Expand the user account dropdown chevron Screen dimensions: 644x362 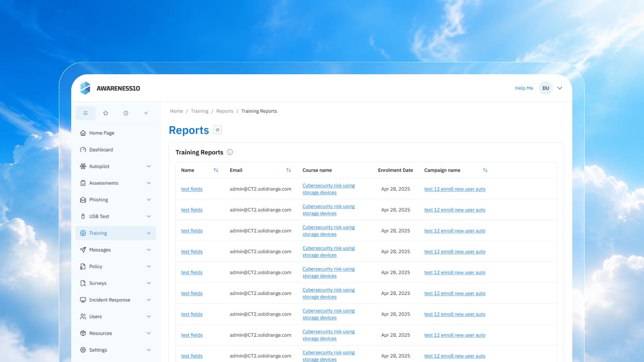(560, 88)
